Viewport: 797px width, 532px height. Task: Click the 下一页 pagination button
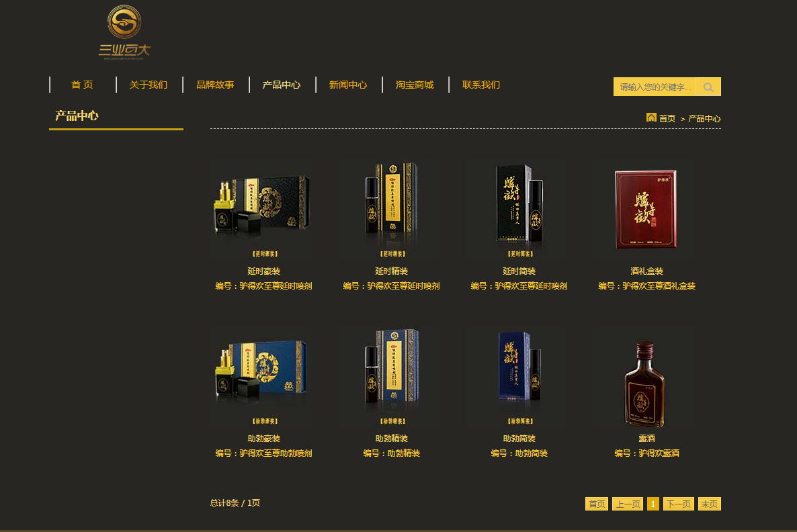click(679, 504)
